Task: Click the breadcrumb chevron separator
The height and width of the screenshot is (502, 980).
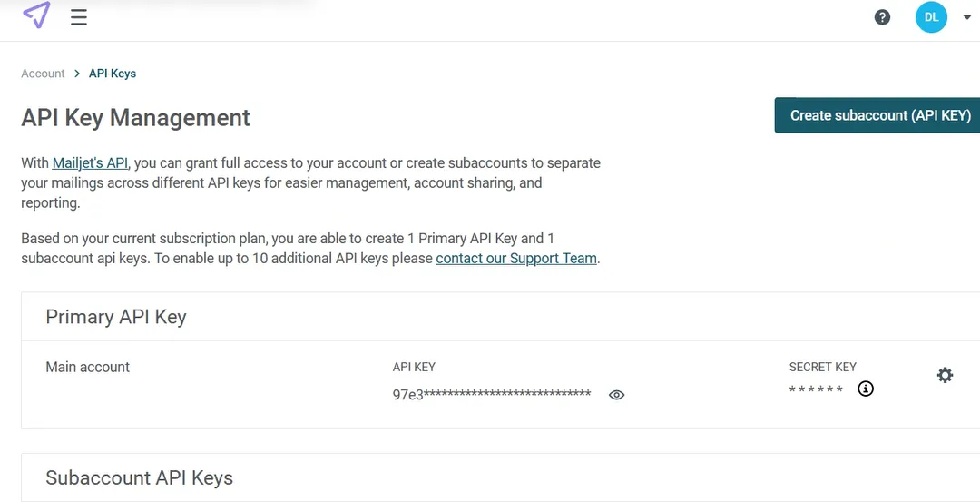Action: click(77, 74)
